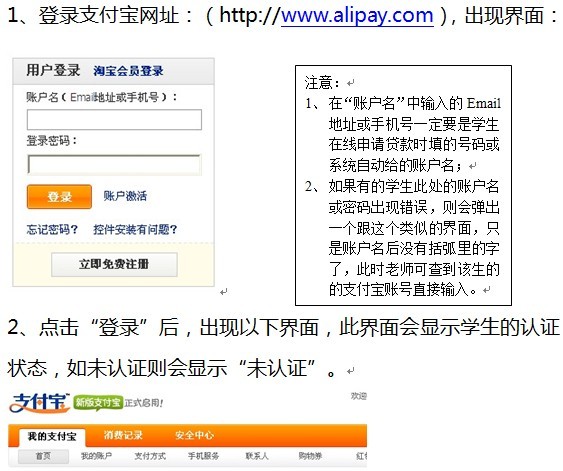Go to 支付方式 in the submenu

click(x=150, y=456)
